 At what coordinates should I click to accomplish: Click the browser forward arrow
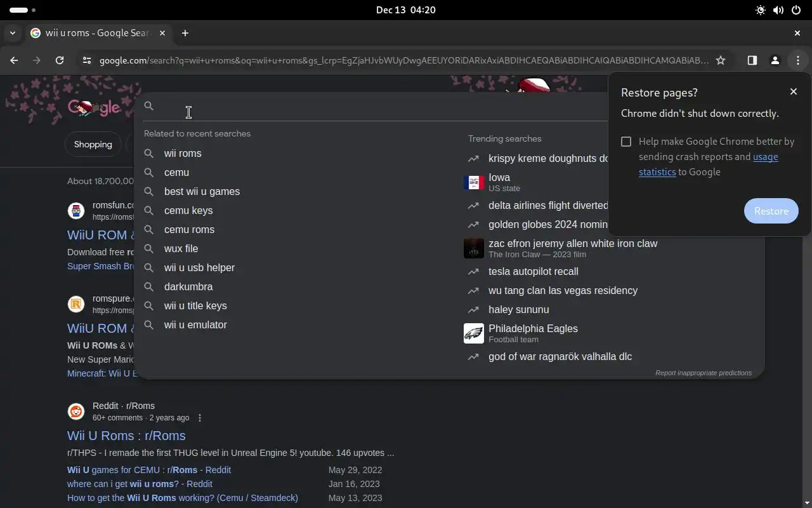tap(37, 60)
